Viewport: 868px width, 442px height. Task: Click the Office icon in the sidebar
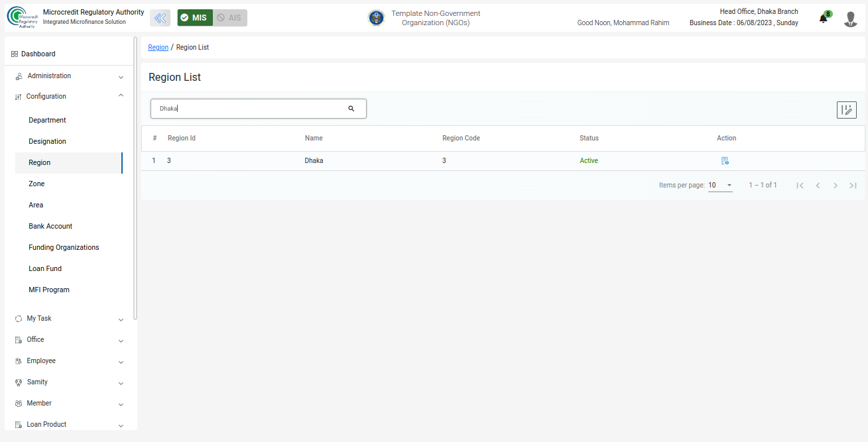[x=19, y=340]
